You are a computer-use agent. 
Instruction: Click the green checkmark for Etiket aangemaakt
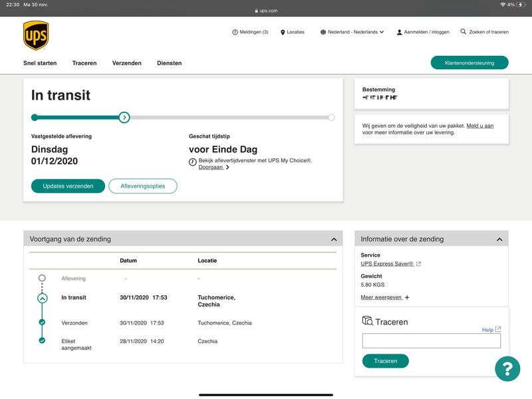click(x=42, y=340)
